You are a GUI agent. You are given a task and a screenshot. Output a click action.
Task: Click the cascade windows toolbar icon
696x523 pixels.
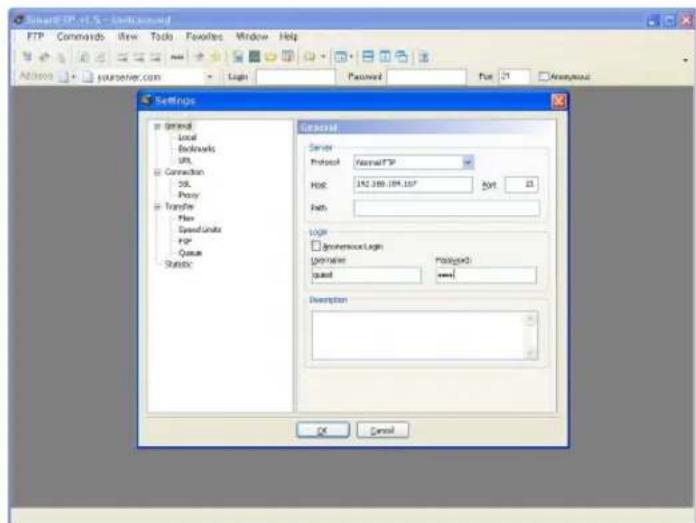pyautogui.click(x=401, y=56)
